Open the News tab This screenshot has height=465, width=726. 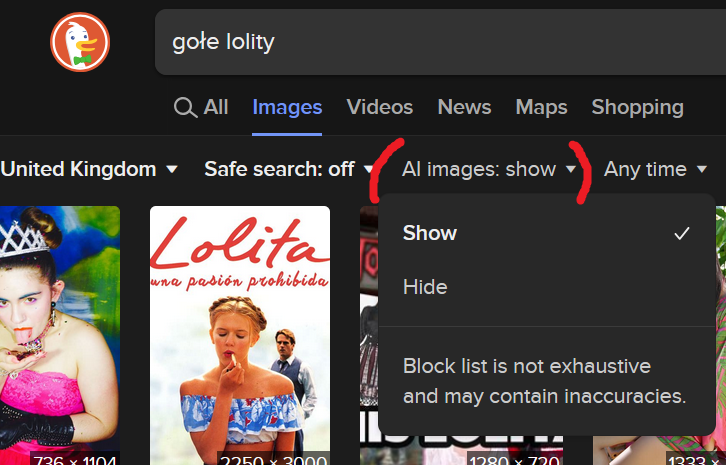click(464, 107)
